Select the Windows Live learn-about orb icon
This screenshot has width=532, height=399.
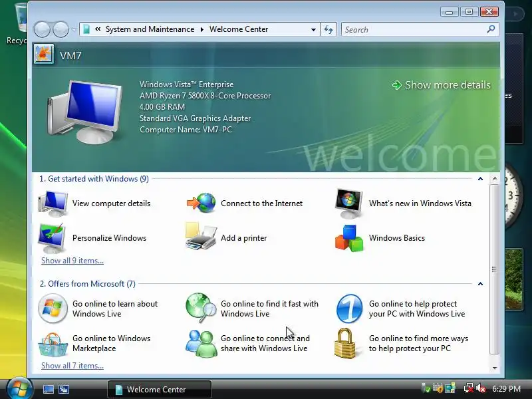click(53, 309)
